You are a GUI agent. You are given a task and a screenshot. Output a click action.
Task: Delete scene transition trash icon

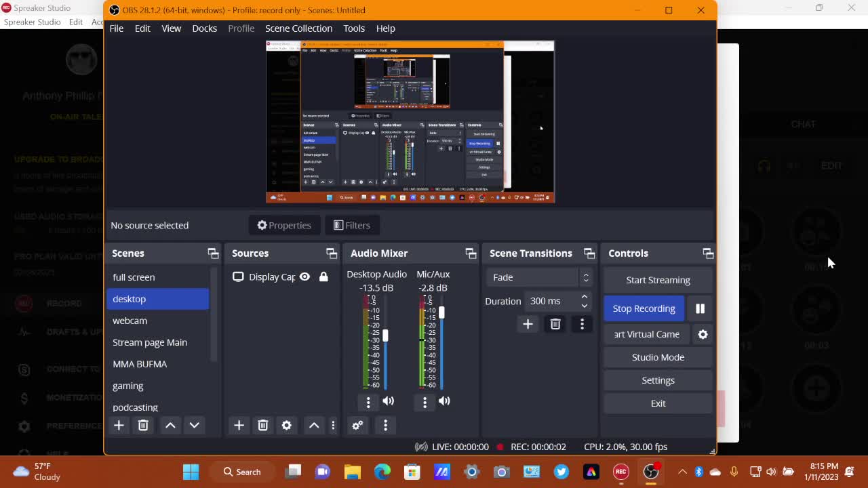tap(555, 324)
